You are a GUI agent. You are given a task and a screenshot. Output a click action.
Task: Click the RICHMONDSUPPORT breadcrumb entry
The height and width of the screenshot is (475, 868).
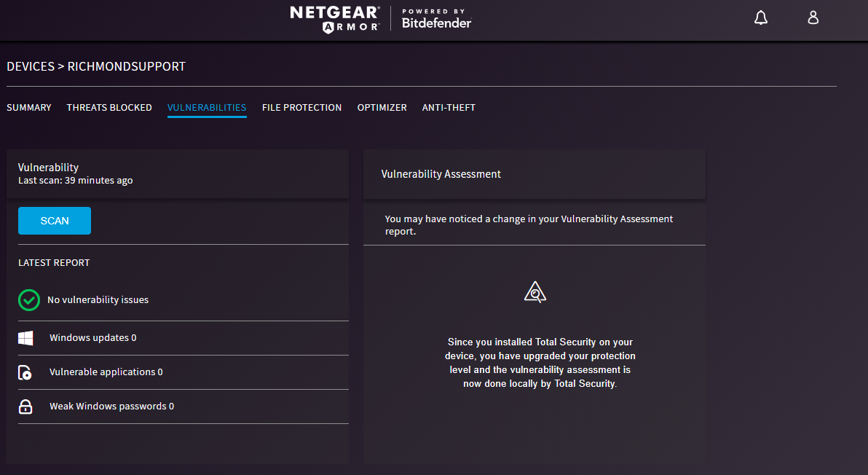tap(126, 66)
